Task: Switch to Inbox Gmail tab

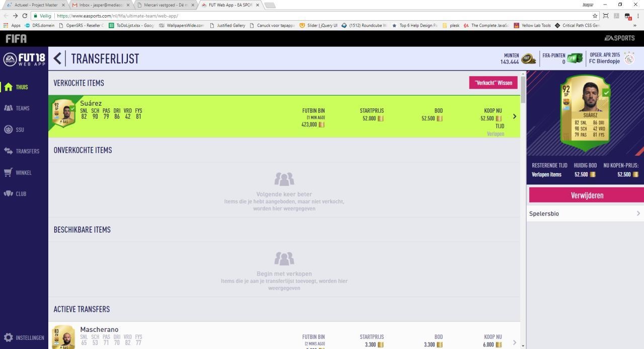Action: click(100, 5)
